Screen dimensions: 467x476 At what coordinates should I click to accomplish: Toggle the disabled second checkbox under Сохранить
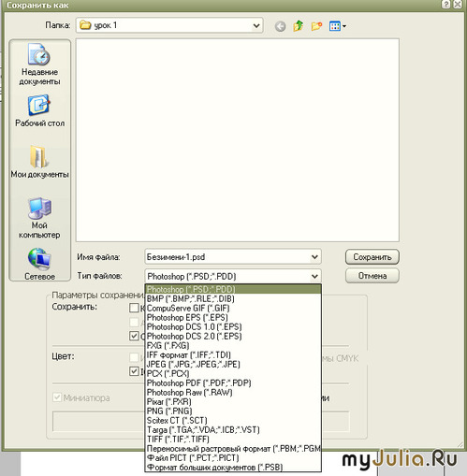point(134,322)
